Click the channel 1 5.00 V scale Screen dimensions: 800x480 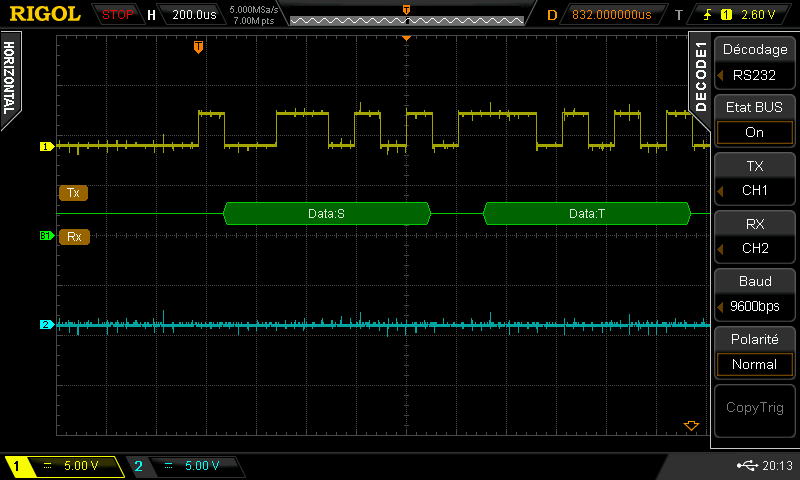81,466
